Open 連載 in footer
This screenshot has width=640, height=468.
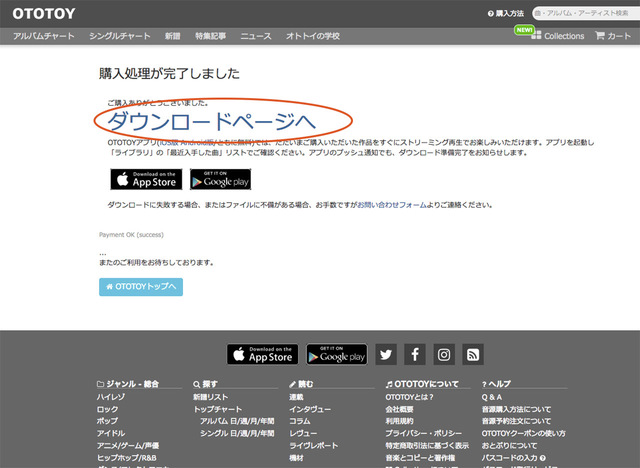click(296, 397)
